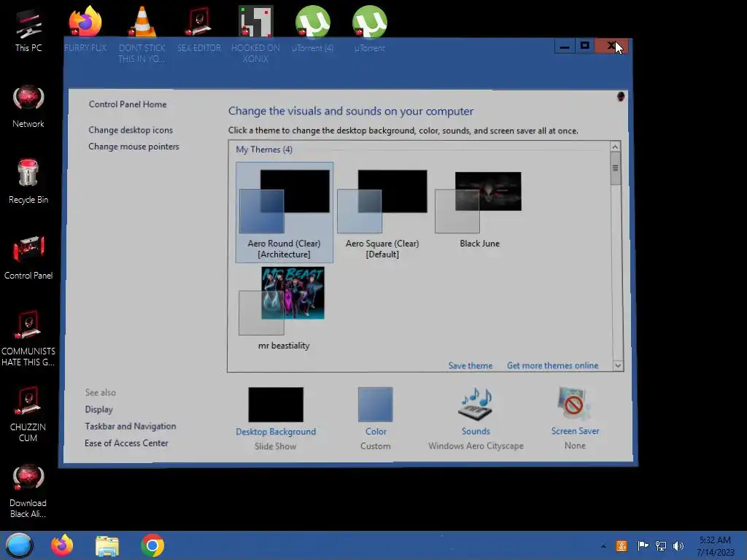Screen dimensions: 747x560
Task: Click the themes list scroll up arrow
Action: (615, 147)
